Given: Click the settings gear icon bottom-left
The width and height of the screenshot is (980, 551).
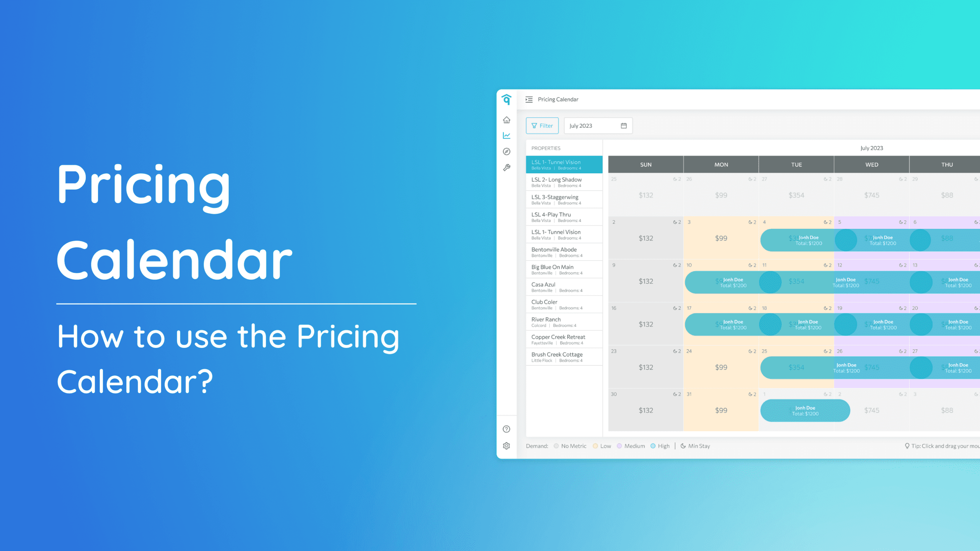Looking at the screenshot, I should click(507, 446).
